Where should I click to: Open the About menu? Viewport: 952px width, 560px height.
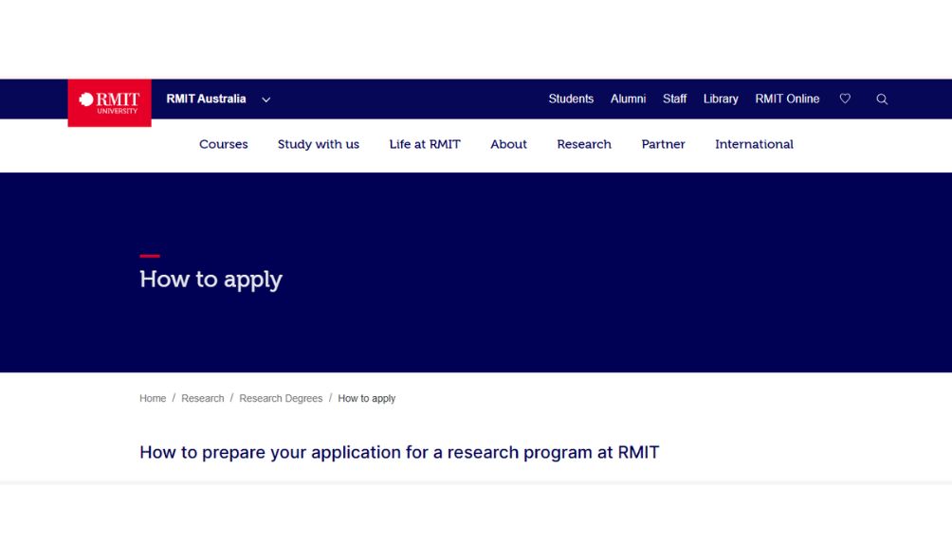508,144
